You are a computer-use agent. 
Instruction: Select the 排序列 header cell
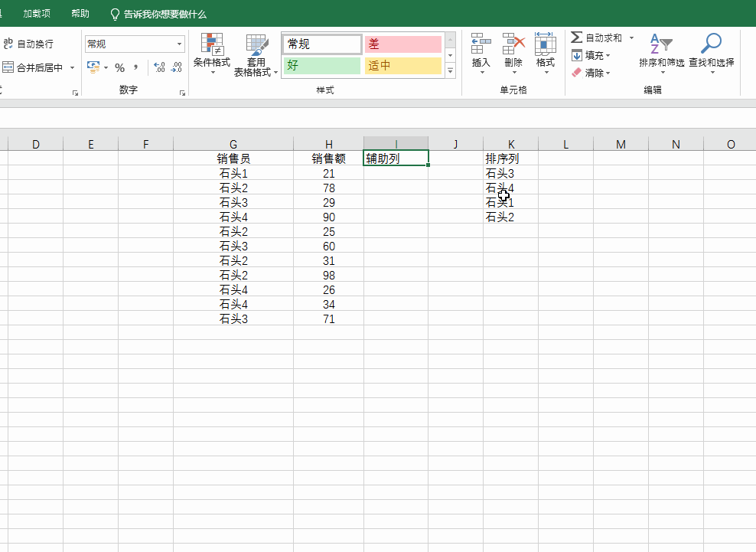(511, 158)
